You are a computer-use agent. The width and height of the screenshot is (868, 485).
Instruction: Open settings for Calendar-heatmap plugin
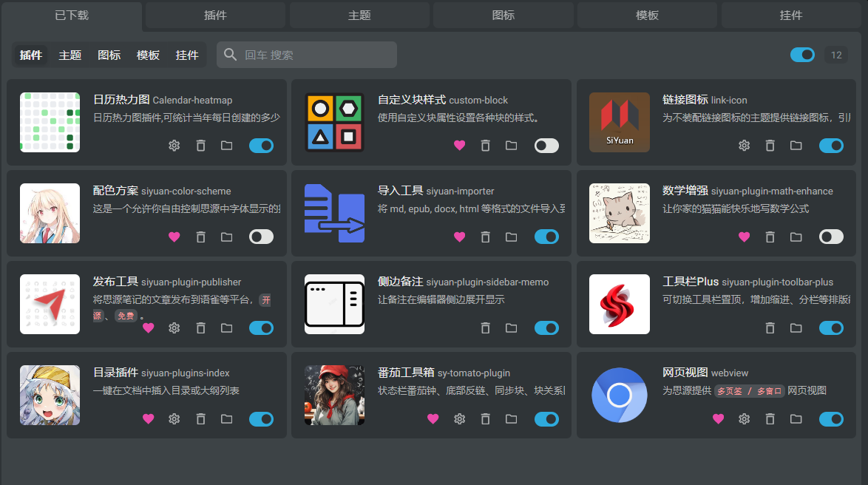(x=174, y=146)
